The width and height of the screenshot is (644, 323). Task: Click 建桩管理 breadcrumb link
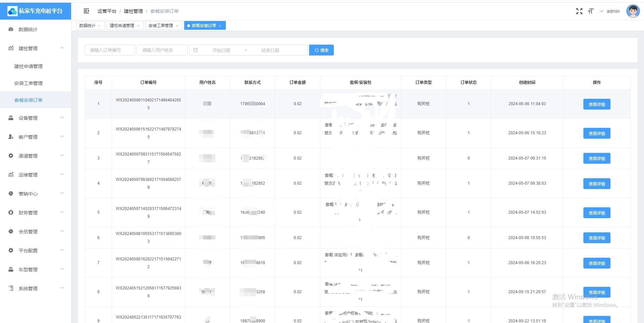[x=133, y=11]
